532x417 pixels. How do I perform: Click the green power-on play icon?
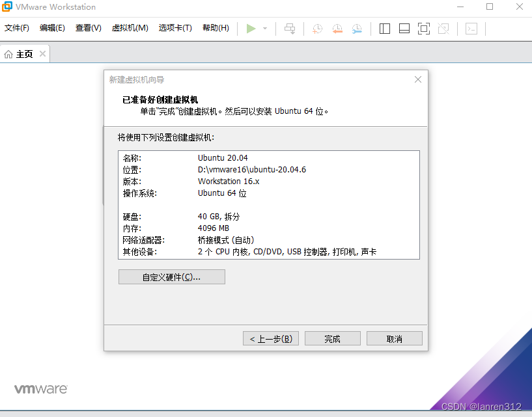[x=251, y=29]
